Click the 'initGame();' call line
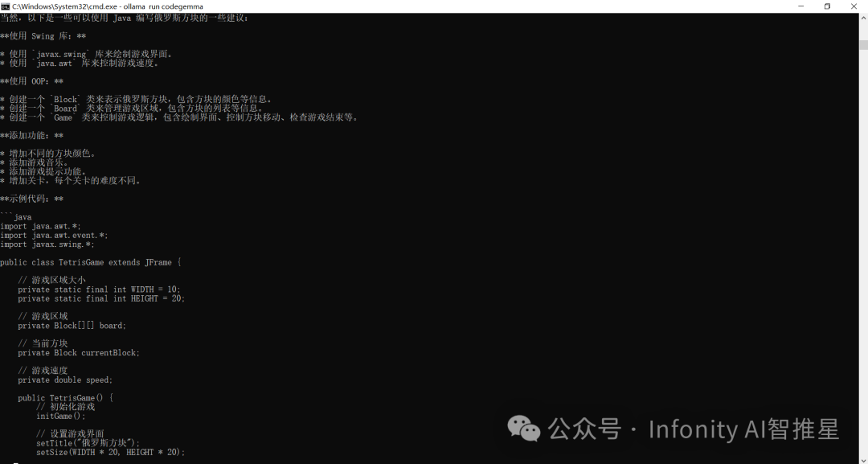The image size is (868, 464). [x=61, y=416]
